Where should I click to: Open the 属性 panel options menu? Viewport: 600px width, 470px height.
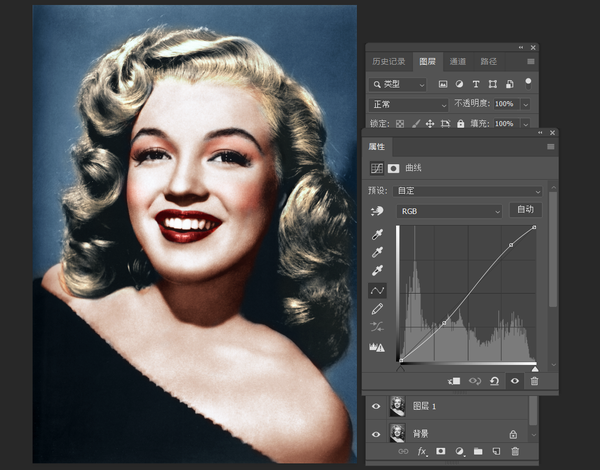point(551,147)
